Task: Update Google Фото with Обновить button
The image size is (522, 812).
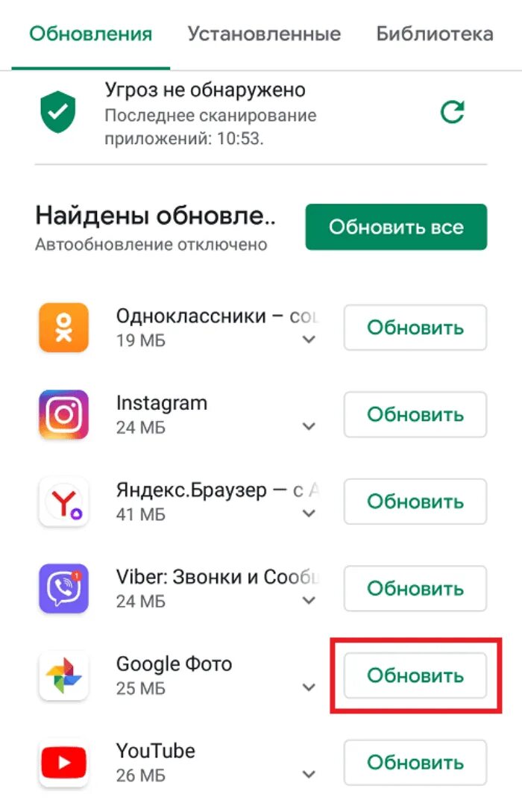Action: click(415, 675)
